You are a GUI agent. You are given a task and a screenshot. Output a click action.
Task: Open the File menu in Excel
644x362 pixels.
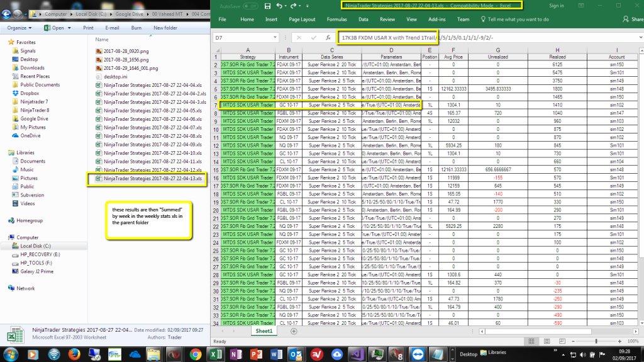click(x=222, y=20)
